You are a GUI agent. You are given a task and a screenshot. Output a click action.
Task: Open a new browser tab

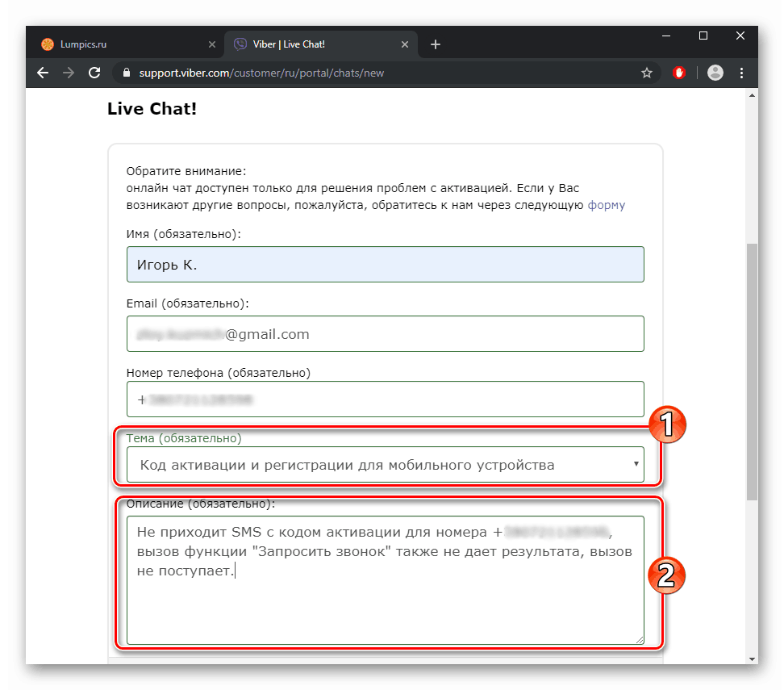point(436,44)
